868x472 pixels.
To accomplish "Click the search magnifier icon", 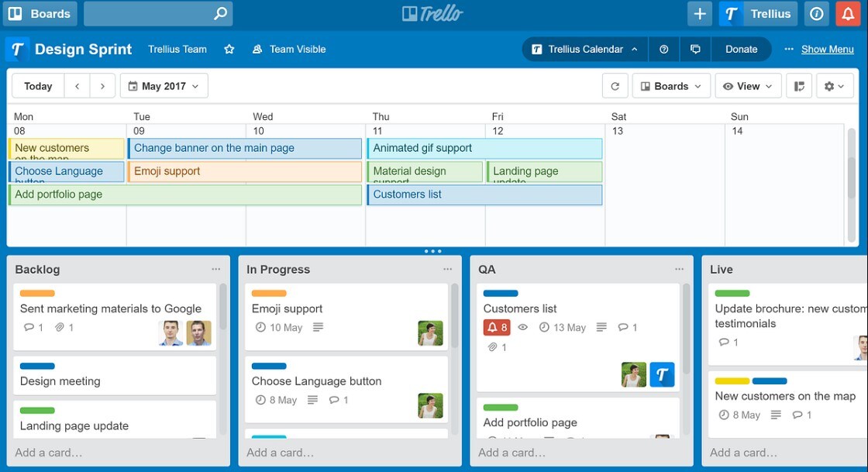I will (220, 13).
